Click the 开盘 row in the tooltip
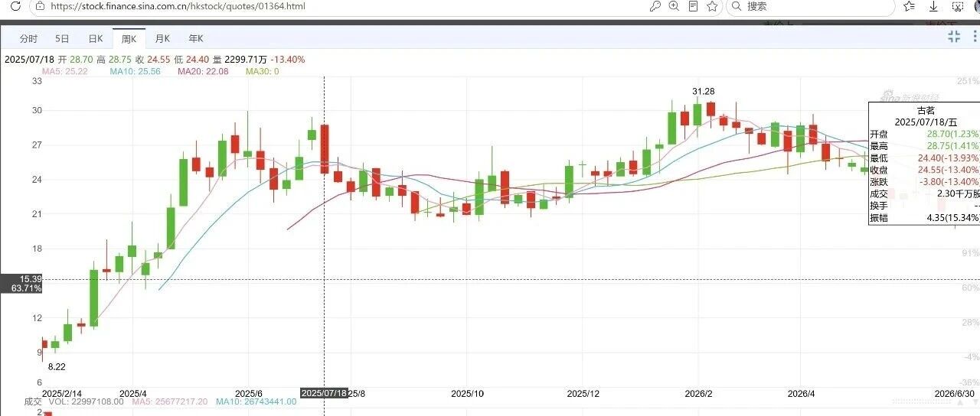This screenshot has height=416, width=980. 924,134
